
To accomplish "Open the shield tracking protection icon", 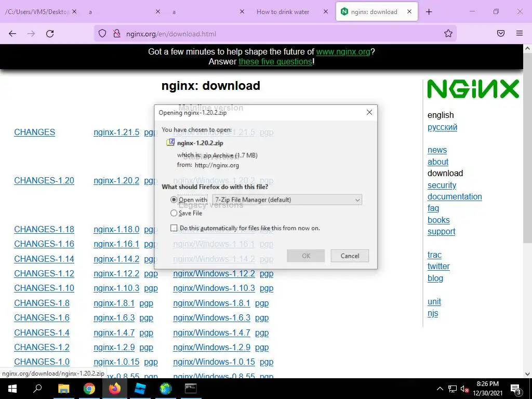I will pyautogui.click(x=102, y=33).
